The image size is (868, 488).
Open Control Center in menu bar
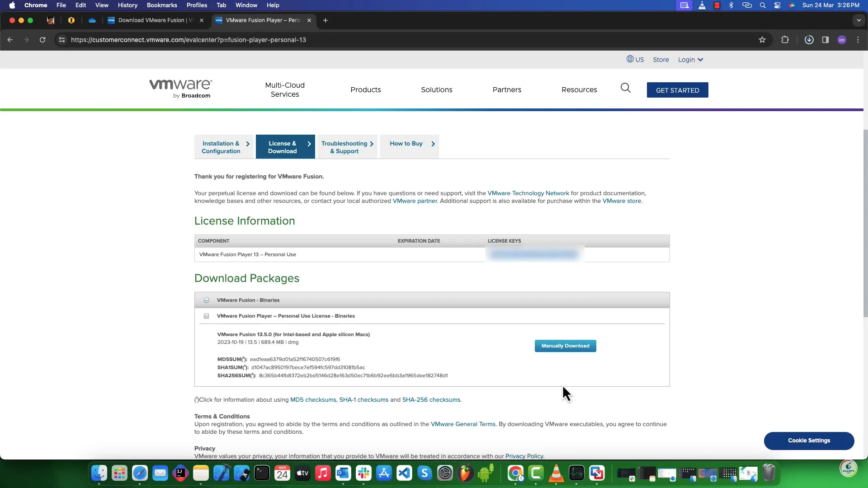click(x=777, y=5)
